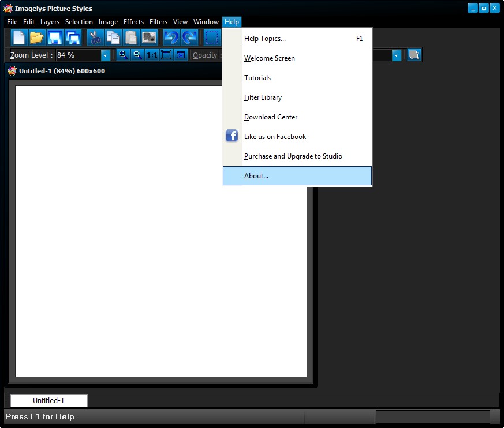The width and height of the screenshot is (504, 428).
Task: Click the Facebook icon in Help menu
Action: [x=232, y=136]
